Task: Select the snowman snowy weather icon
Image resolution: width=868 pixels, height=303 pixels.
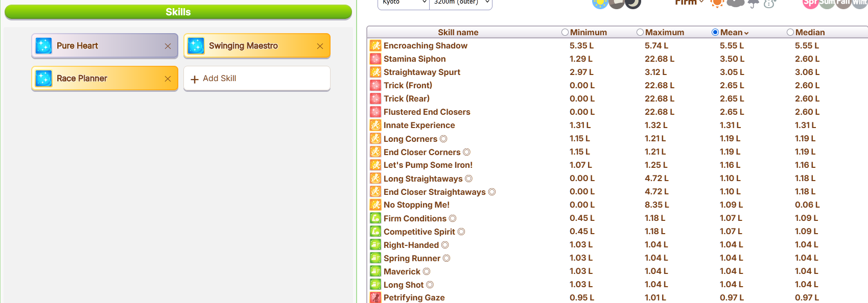Action: click(x=770, y=4)
